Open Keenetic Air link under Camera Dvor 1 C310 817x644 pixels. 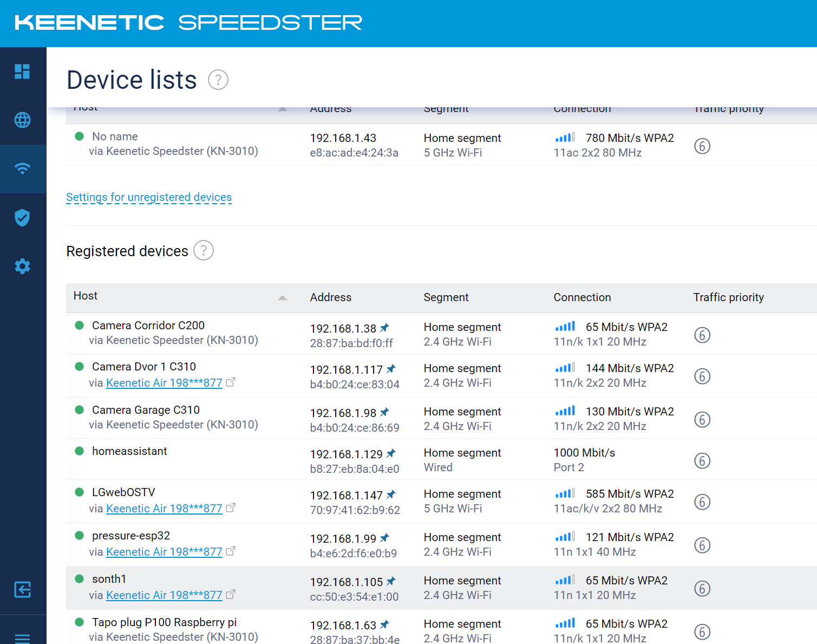[x=164, y=383]
